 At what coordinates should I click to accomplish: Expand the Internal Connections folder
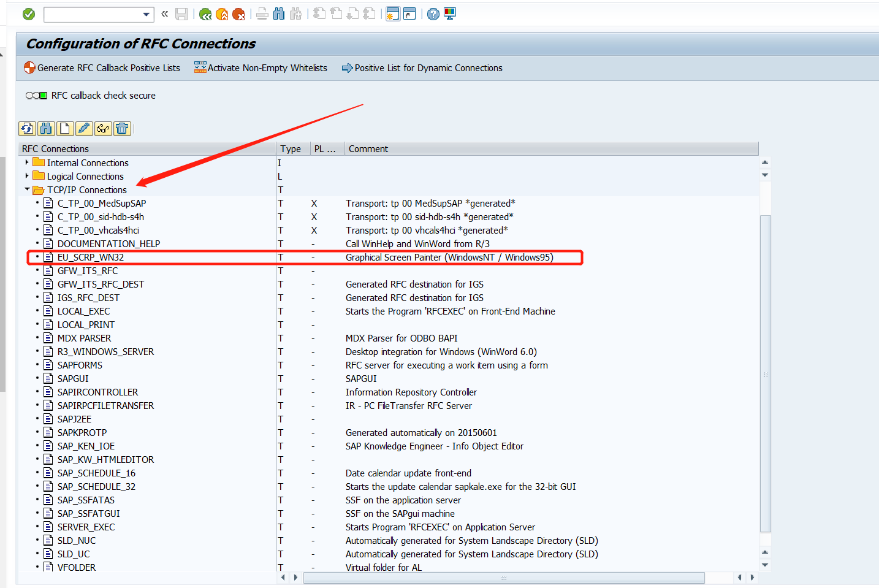click(x=26, y=162)
